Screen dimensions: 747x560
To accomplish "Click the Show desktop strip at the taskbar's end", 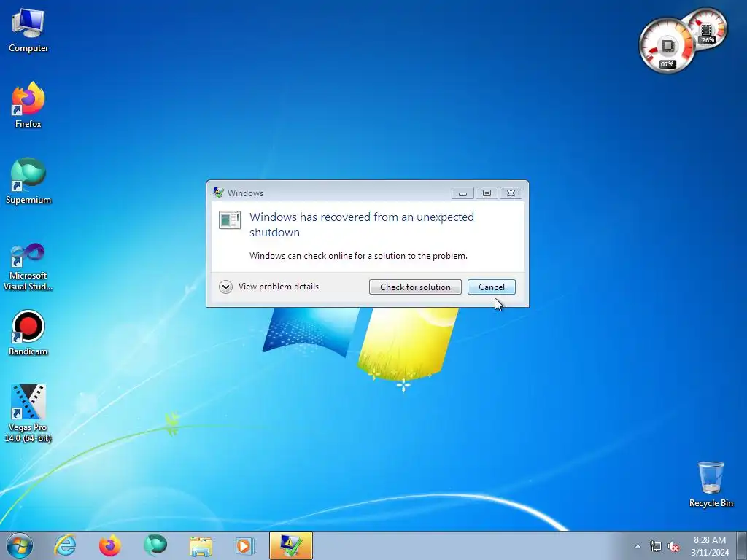I will coord(742,545).
